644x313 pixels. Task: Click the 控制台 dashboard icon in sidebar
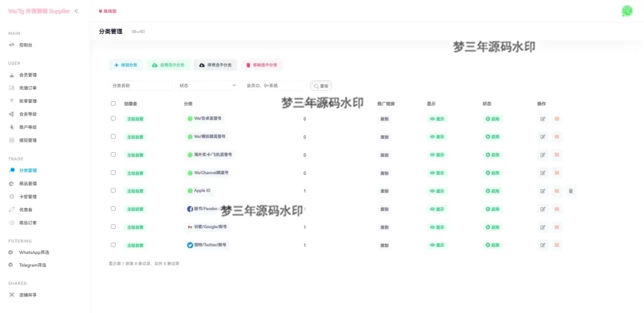[x=12, y=45]
